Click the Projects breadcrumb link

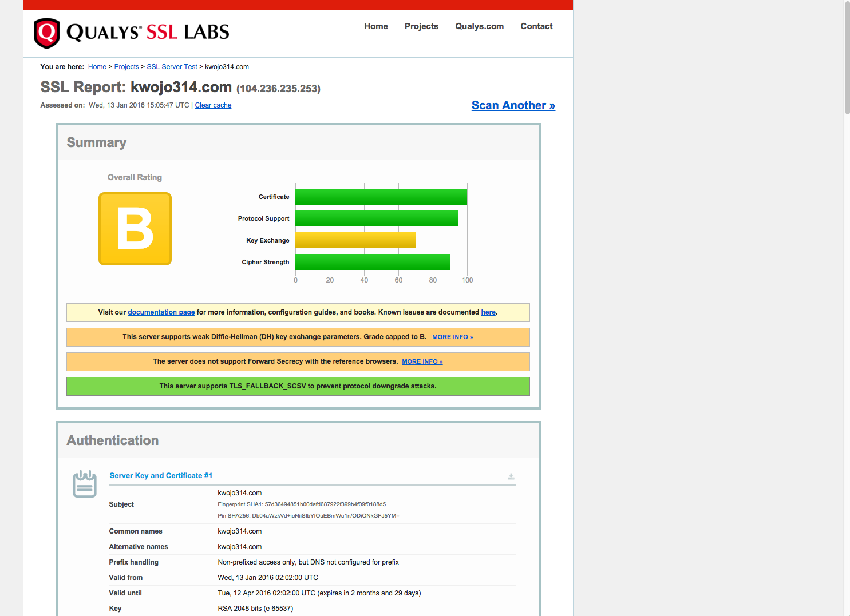126,67
